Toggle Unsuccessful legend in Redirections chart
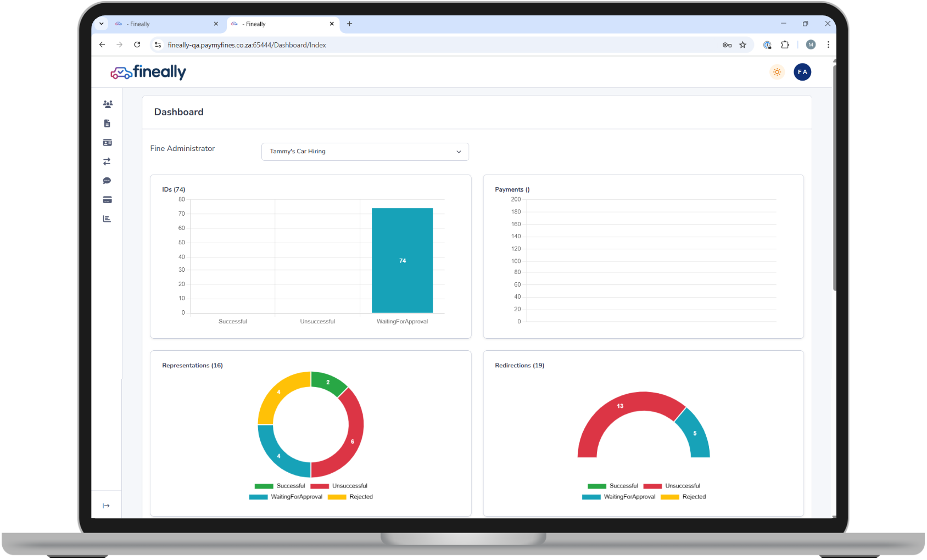This screenshot has height=560, width=927. click(x=672, y=486)
